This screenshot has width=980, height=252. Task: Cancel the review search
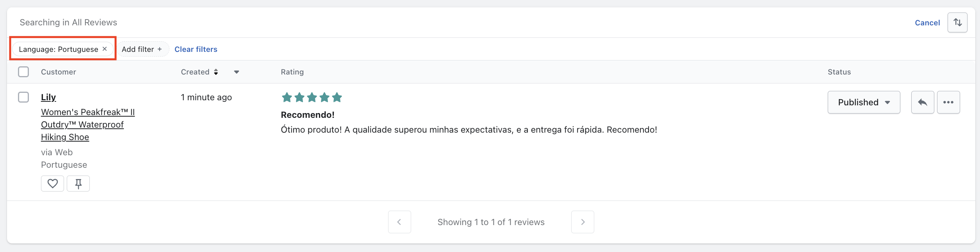click(927, 23)
